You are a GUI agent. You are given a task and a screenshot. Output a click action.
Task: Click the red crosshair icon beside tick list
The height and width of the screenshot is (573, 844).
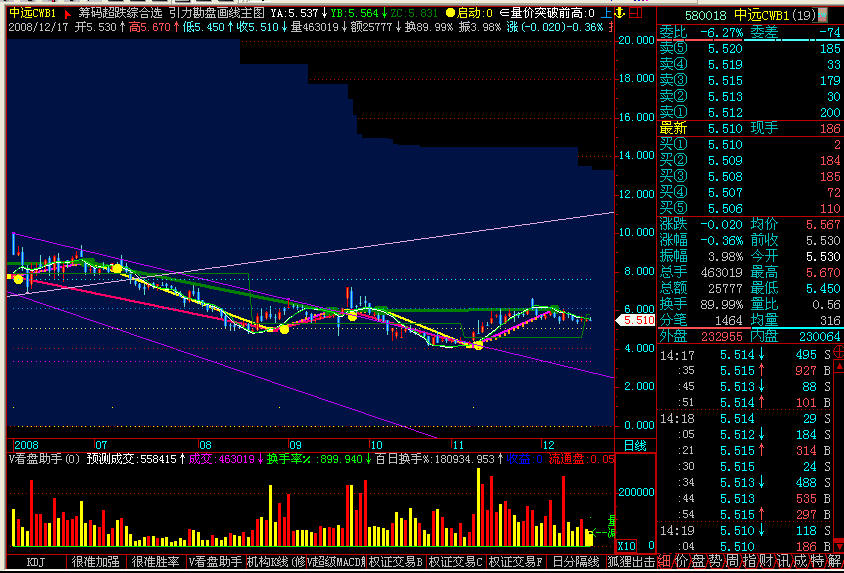tap(838, 352)
